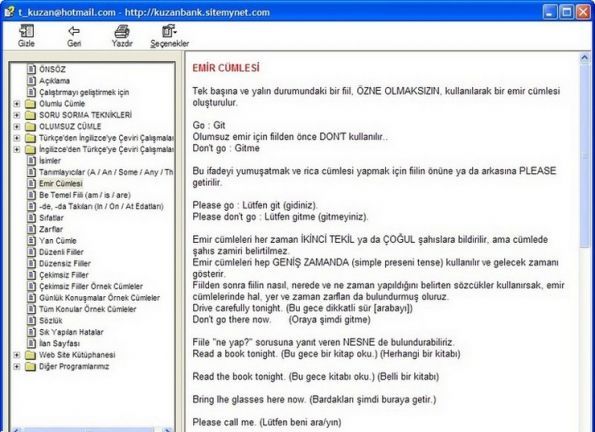Click the page icon beside Düzenli Fiiller

click(31, 252)
